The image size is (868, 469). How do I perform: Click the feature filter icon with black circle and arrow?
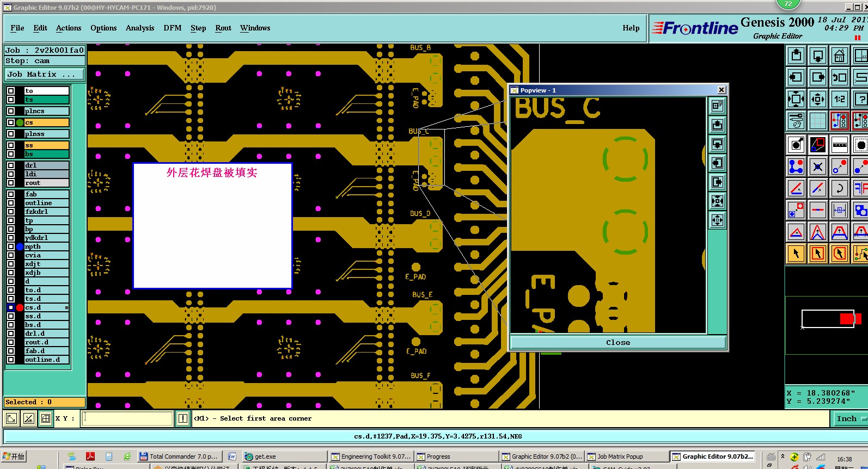(x=796, y=145)
